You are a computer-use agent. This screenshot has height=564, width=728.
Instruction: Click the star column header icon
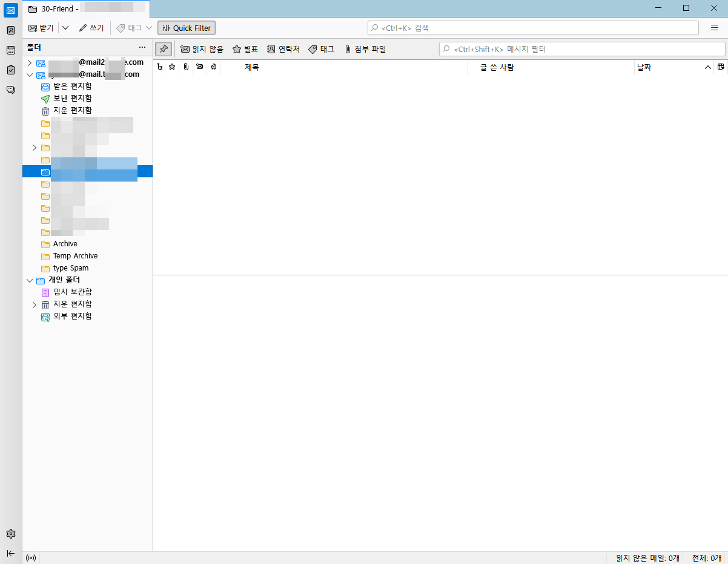[x=172, y=67]
